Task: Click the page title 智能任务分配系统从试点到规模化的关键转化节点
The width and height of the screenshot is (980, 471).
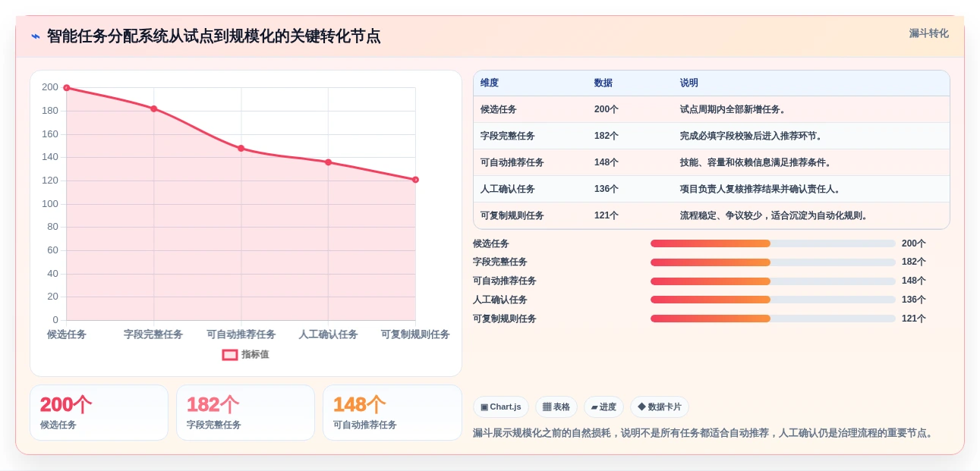Action: click(214, 36)
